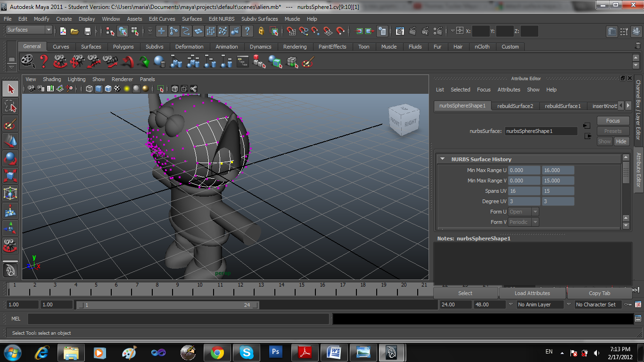Viewport: 644px width, 362px height.
Task: Switch to the rebuildSurface2 tab
Action: coord(515,106)
